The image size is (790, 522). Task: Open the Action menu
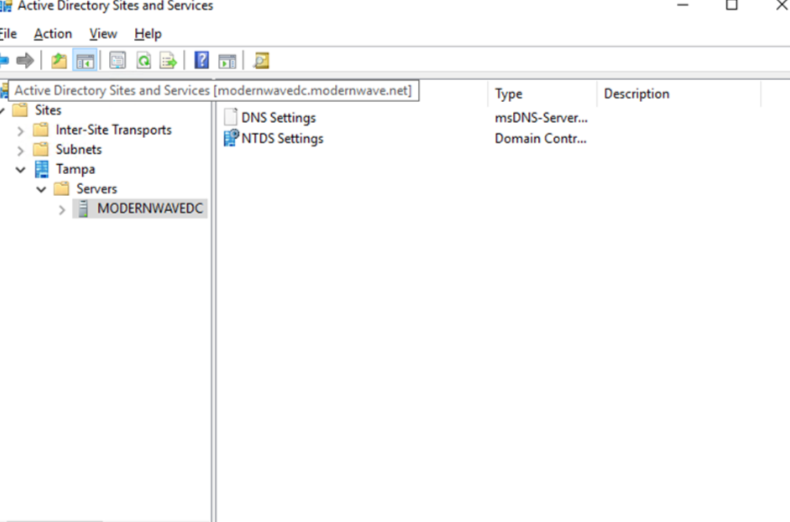pyautogui.click(x=53, y=34)
